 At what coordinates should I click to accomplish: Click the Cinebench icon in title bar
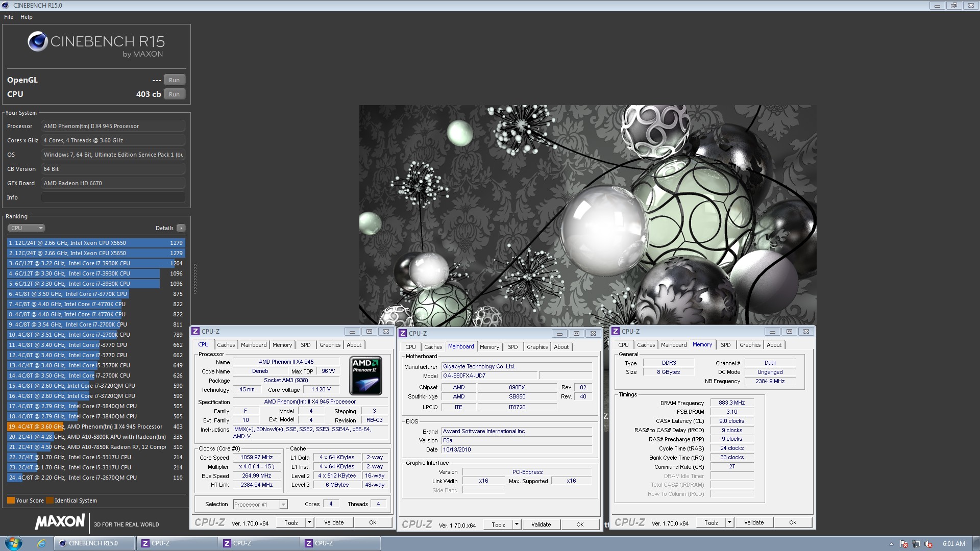pos(6,5)
